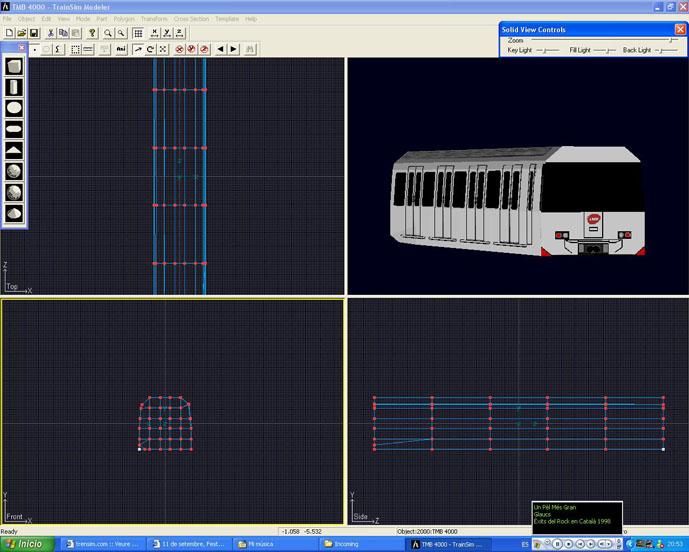
Task: Select the cylinder primitive in the palette
Action: (14, 87)
